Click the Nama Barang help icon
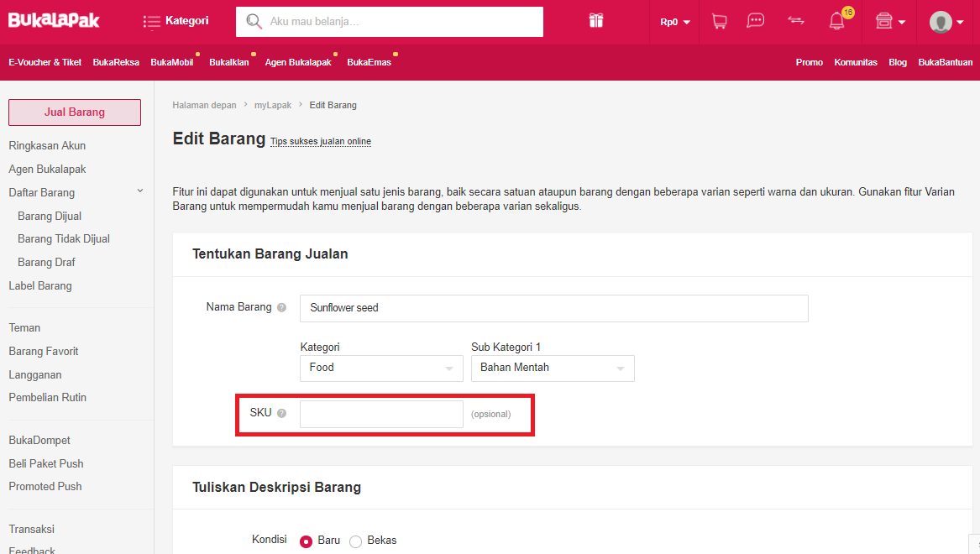980x554 pixels. click(x=282, y=307)
